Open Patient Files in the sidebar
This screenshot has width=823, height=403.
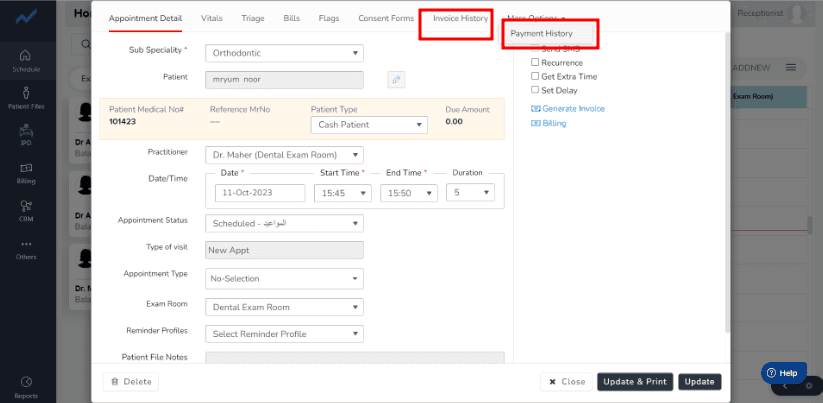click(x=26, y=93)
